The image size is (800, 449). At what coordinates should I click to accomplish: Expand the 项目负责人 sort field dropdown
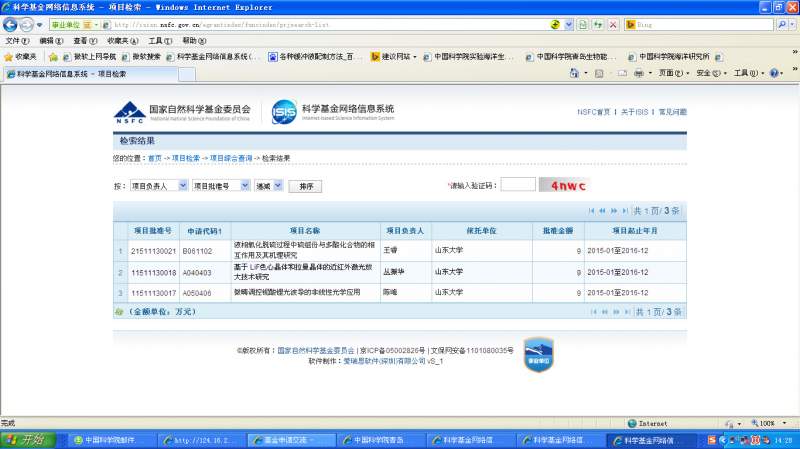click(x=183, y=186)
